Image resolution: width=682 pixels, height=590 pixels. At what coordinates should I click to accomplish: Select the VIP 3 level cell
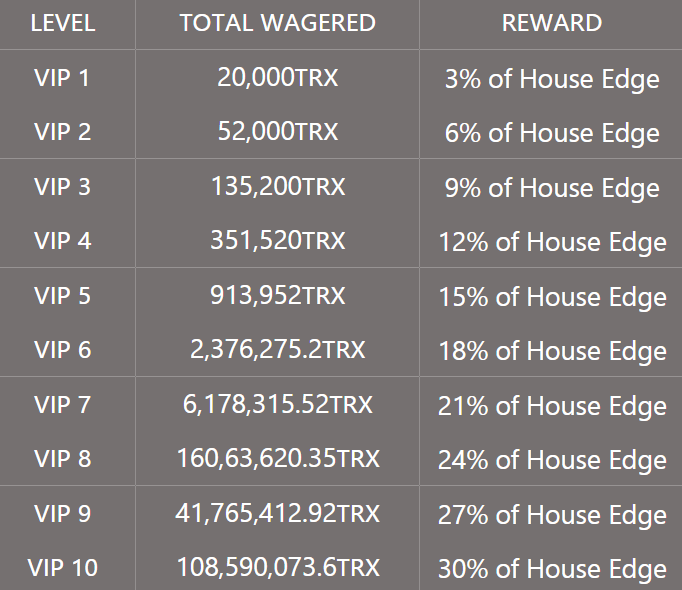pyautogui.click(x=63, y=187)
